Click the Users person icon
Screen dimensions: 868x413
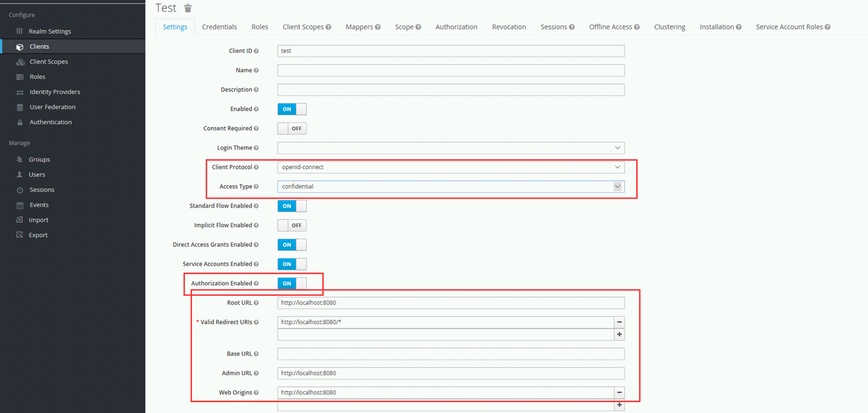pos(20,174)
